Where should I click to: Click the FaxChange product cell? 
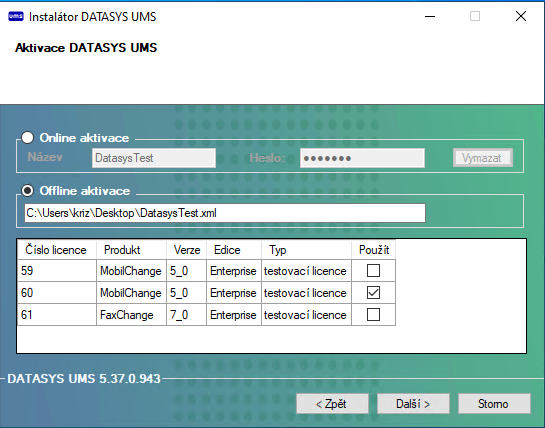click(x=131, y=315)
